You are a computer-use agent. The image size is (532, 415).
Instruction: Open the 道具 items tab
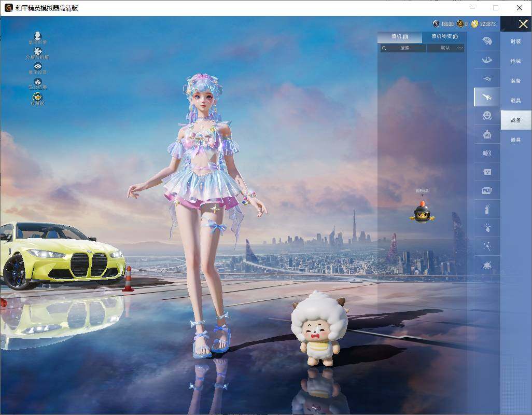pyautogui.click(x=516, y=140)
